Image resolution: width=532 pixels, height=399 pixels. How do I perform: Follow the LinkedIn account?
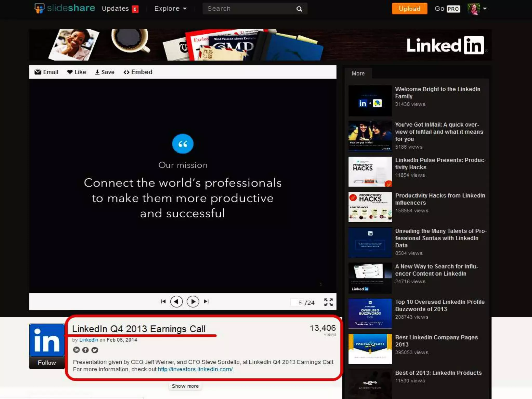coord(47,363)
